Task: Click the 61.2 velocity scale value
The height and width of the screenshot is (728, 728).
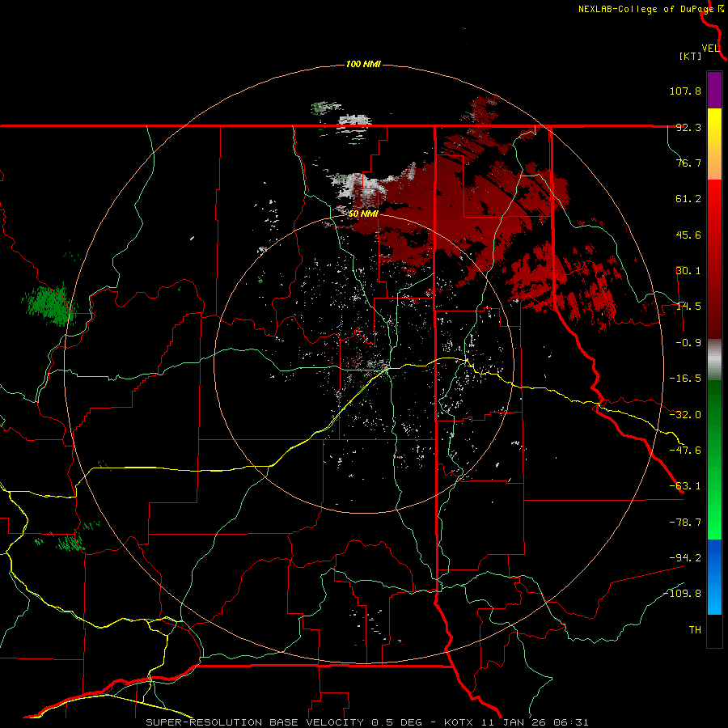Action: (688, 199)
